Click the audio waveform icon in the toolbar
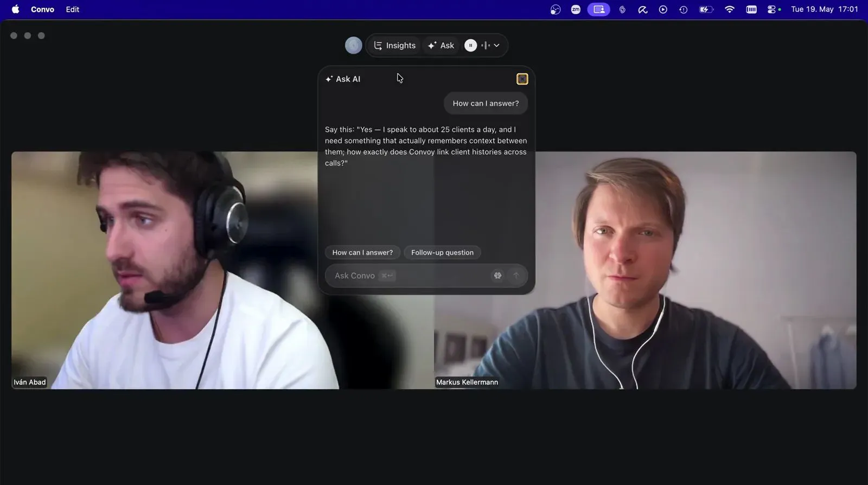The width and height of the screenshot is (868, 485). (486, 46)
